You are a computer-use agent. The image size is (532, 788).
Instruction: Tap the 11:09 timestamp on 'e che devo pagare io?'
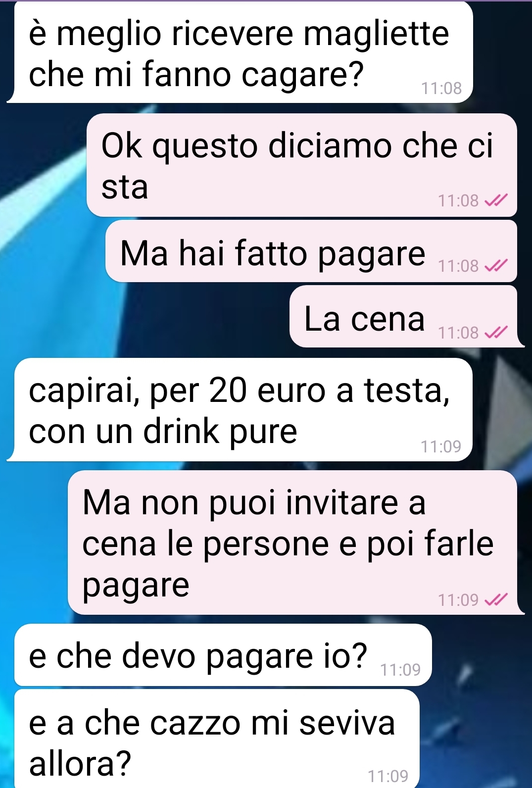point(400,670)
